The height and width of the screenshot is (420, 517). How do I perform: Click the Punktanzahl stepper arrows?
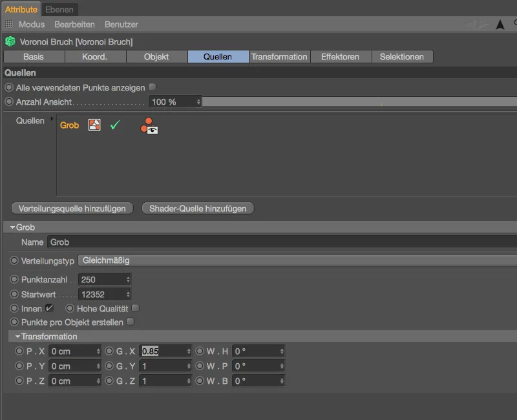(128, 280)
